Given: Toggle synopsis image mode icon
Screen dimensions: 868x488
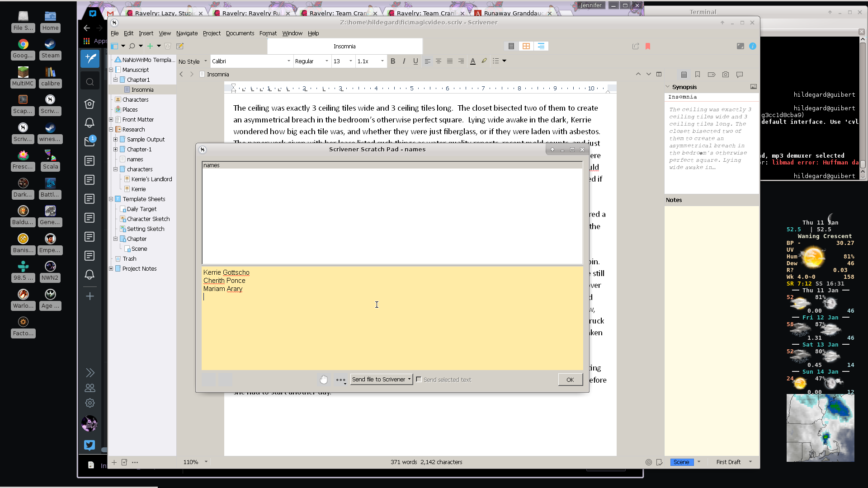Looking at the screenshot, I should tap(754, 87).
